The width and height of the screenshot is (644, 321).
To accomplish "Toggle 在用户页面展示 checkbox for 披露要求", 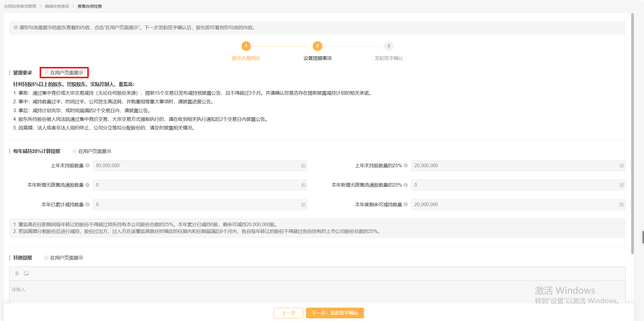I will [x=46, y=73].
